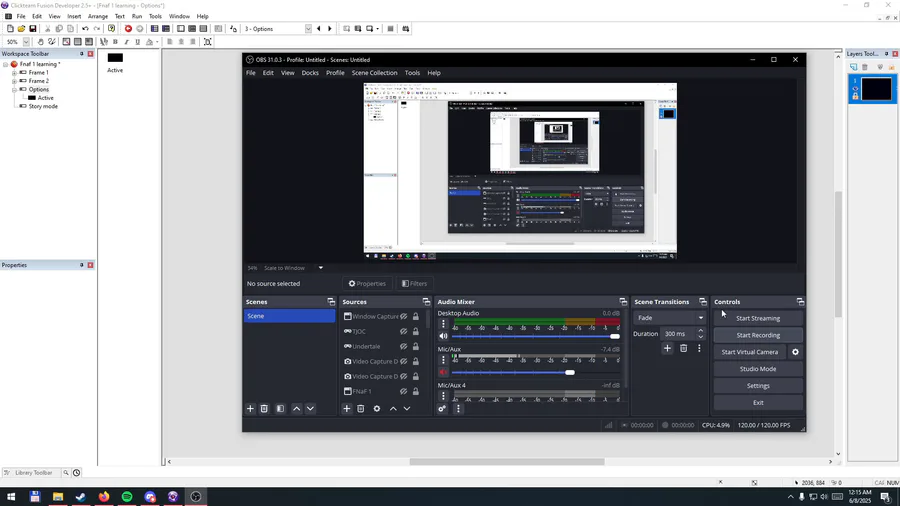900x506 pixels.
Task: Click the Filters button
Action: (x=414, y=283)
